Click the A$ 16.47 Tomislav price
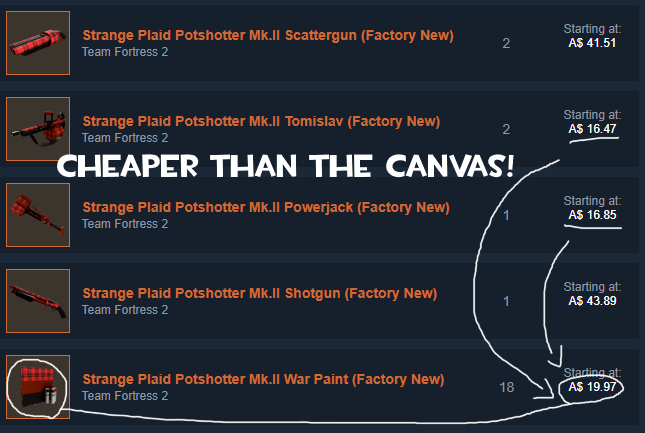The height and width of the screenshot is (433, 645). pyautogui.click(x=592, y=129)
